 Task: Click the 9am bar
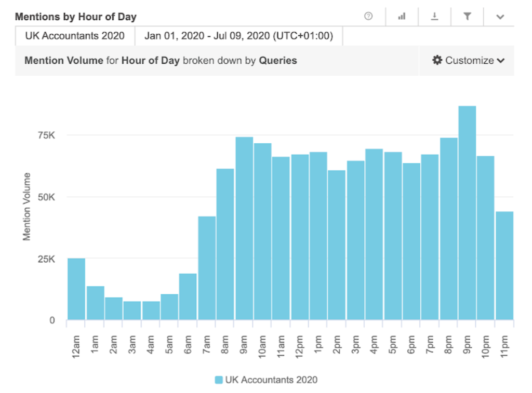coord(244,228)
